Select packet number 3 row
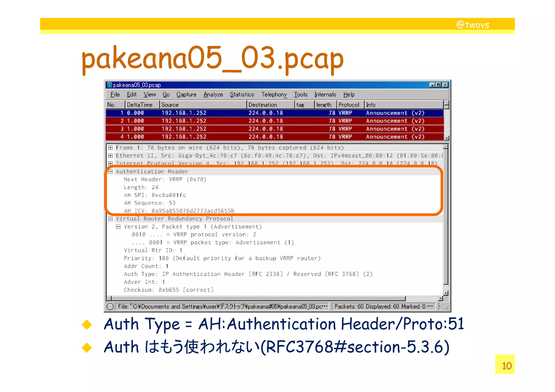 (275, 129)
